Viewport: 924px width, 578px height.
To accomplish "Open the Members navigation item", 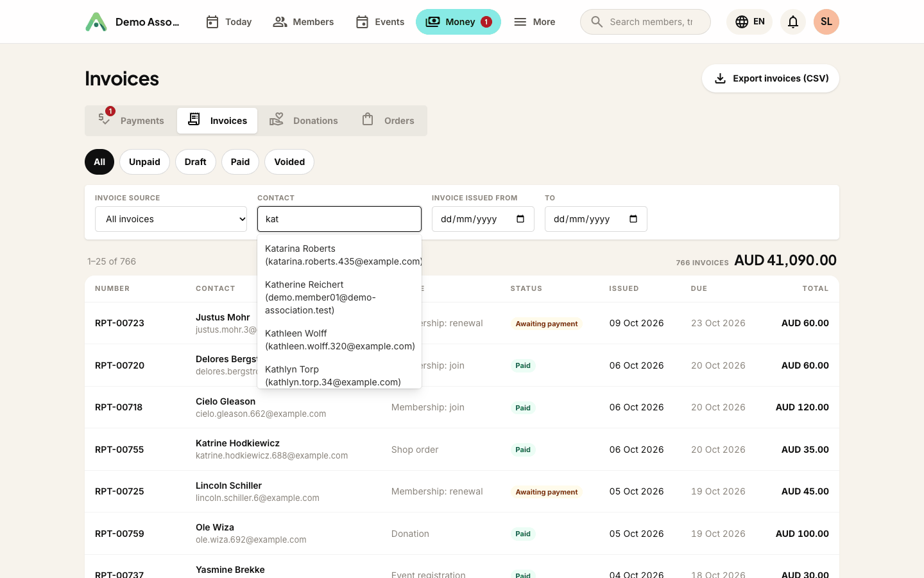I will tap(304, 22).
